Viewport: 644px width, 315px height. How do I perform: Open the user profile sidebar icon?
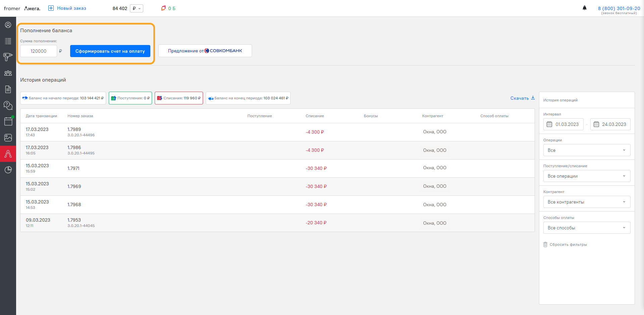[x=8, y=25]
